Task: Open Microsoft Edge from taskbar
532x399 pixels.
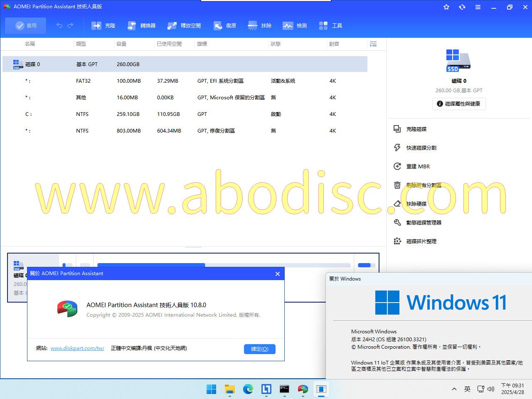Action: click(248, 389)
